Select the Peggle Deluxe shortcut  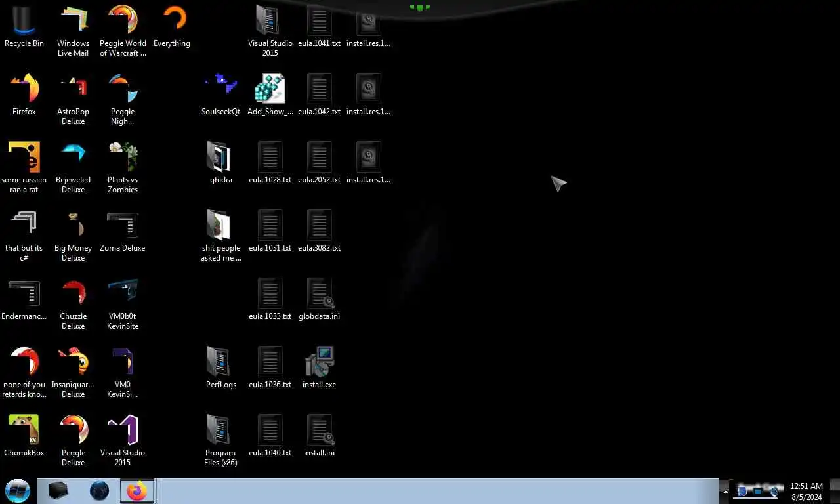click(73, 441)
